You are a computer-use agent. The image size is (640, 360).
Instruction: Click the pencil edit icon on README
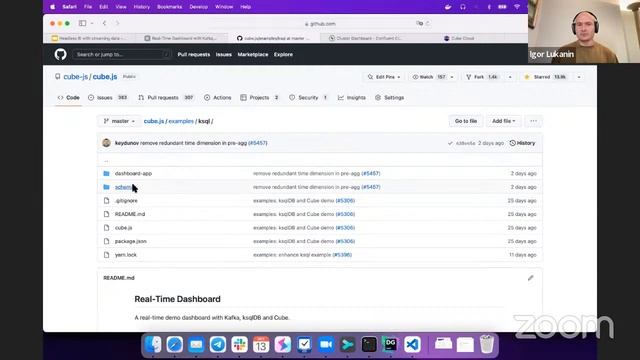(x=531, y=278)
